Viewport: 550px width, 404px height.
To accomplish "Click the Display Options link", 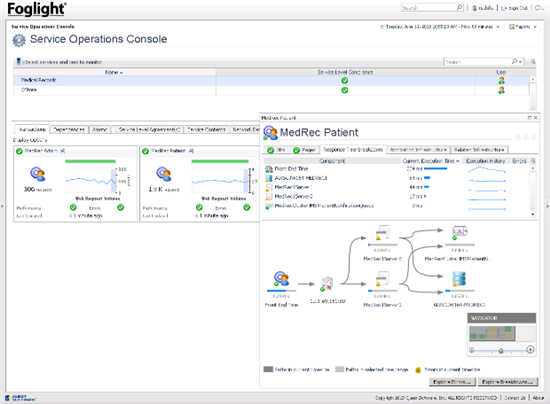I will (30, 140).
